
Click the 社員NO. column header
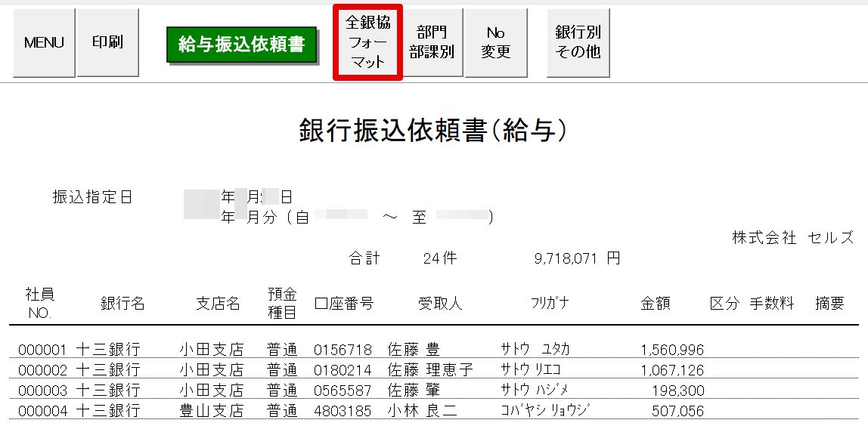click(x=39, y=303)
